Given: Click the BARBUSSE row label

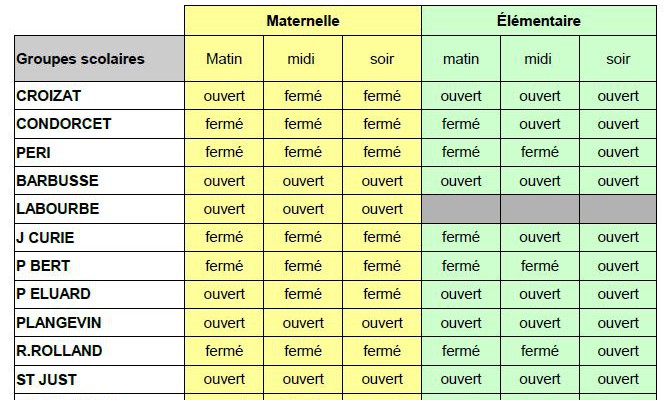Looking at the screenshot, I should pos(99,180).
